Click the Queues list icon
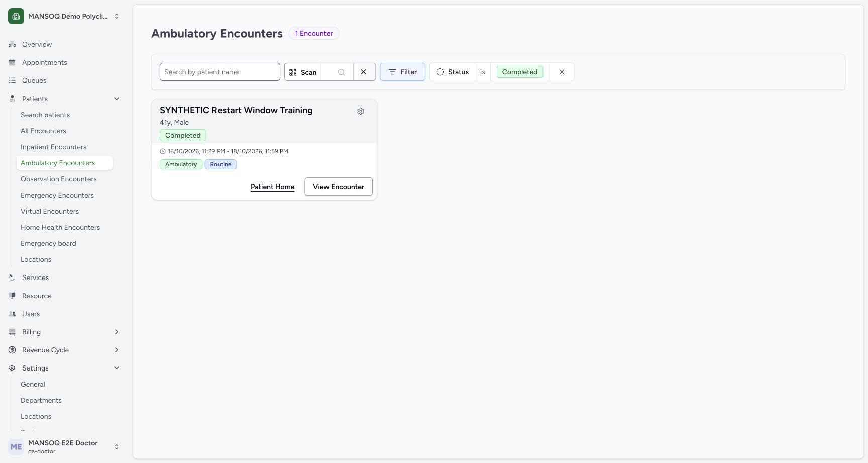868x463 pixels. point(12,80)
